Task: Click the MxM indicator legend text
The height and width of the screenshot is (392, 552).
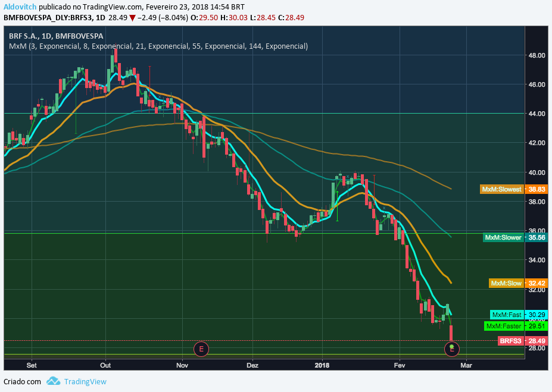Action: (x=158, y=46)
